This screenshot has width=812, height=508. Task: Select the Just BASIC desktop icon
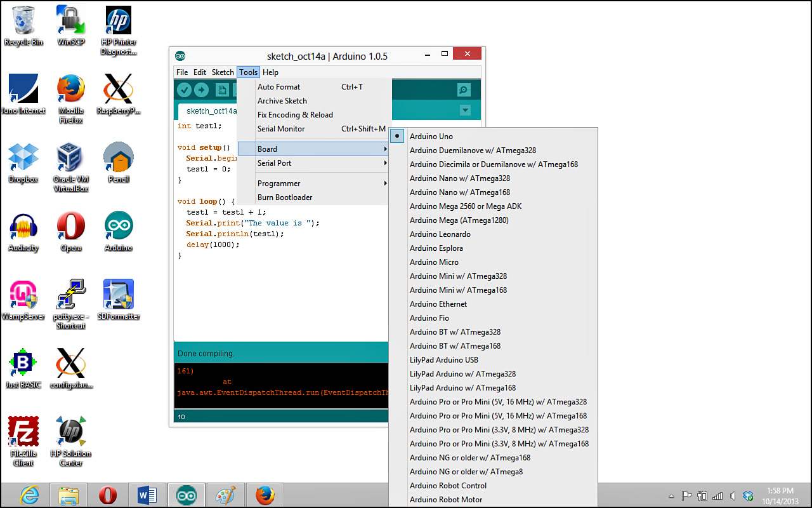coord(23,368)
